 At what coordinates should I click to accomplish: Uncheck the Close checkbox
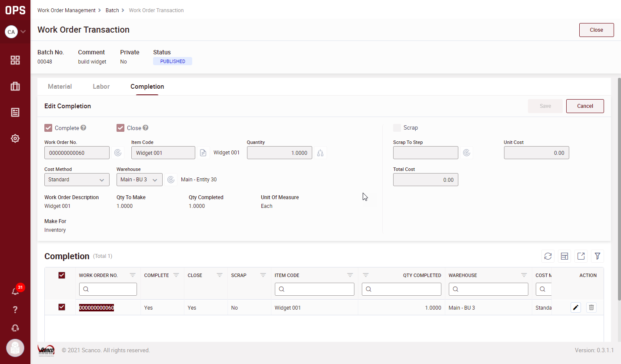(120, 128)
